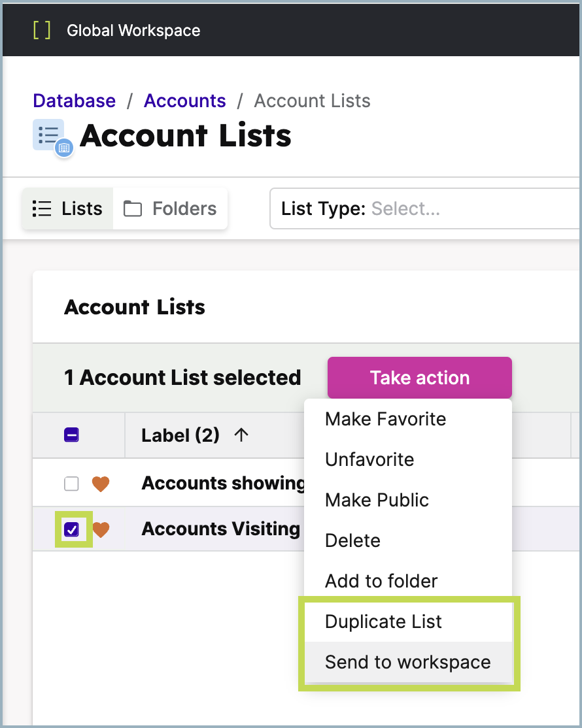Select Send to workspace option

coord(408,662)
